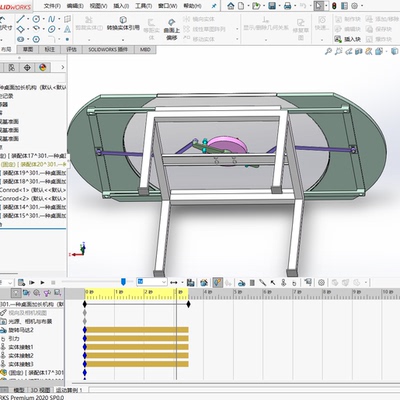The image size is (400, 400).
Task: Open the playback speed combo box
Action: coord(152,282)
